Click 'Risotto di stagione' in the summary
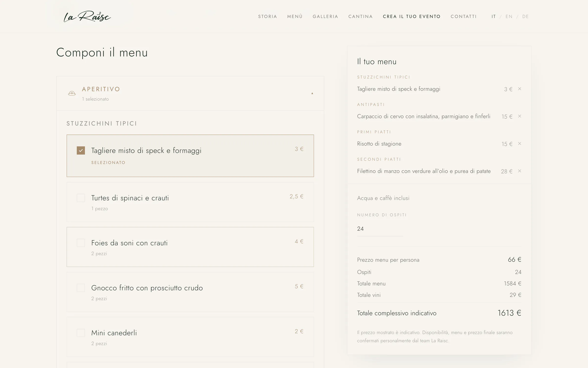This screenshot has width=588, height=368. [x=379, y=144]
